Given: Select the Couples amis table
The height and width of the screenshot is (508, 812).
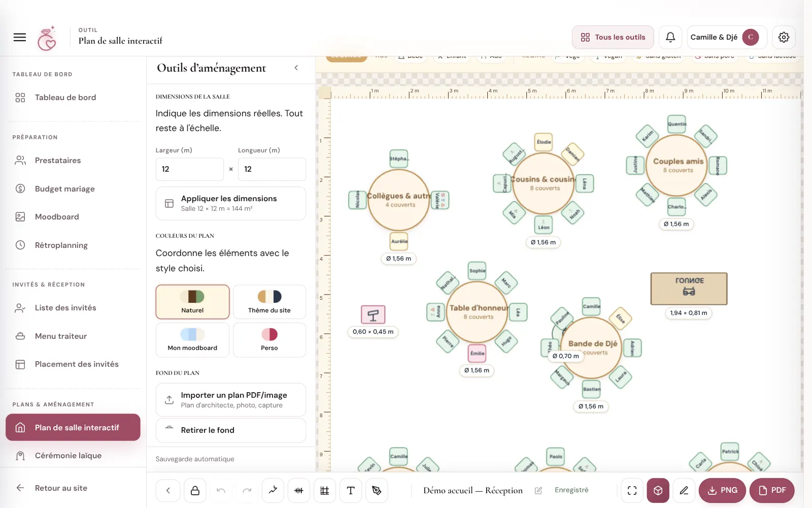Looking at the screenshot, I should pos(677,165).
